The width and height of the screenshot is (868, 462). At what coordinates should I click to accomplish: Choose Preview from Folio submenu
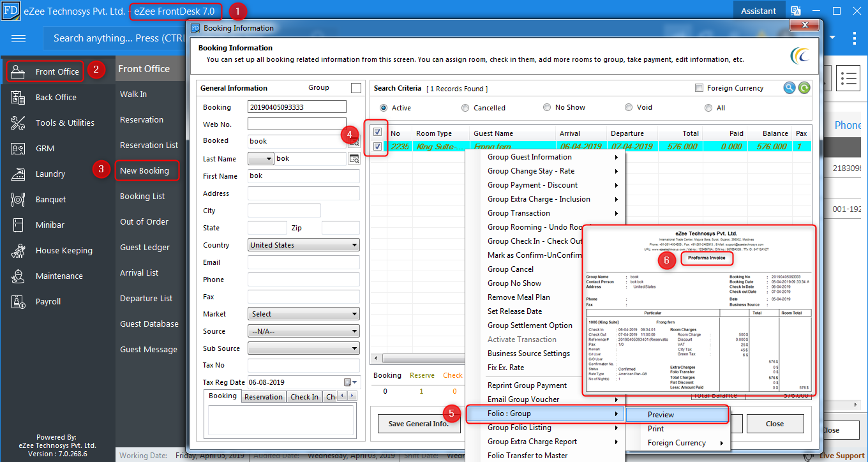pyautogui.click(x=677, y=415)
